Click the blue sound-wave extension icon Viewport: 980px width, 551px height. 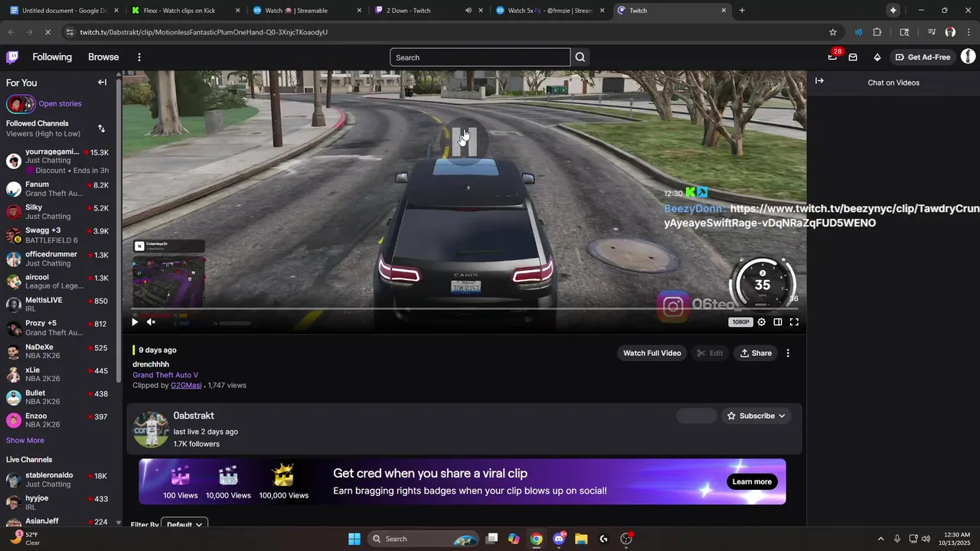858,32
